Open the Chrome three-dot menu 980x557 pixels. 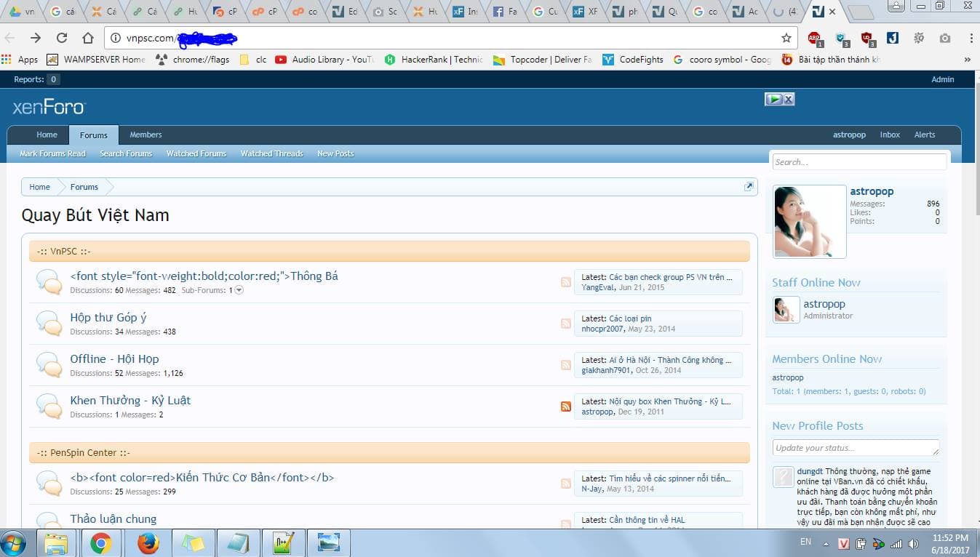[973, 38]
